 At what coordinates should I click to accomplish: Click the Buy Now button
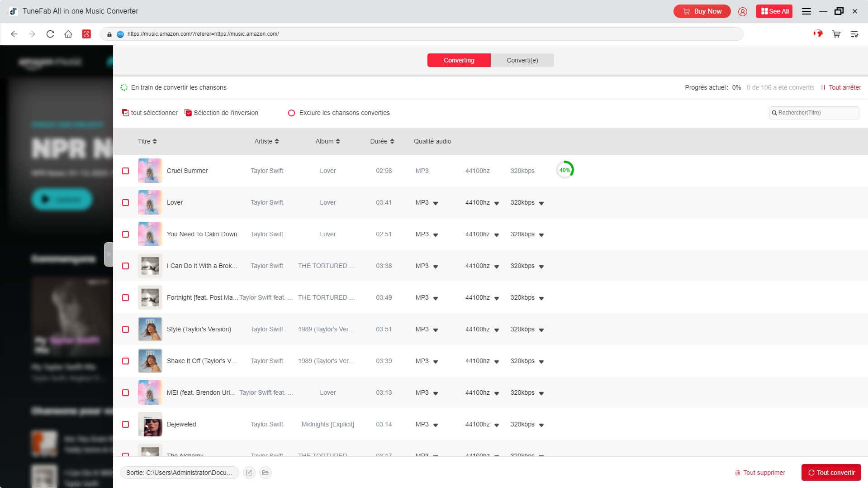click(702, 11)
